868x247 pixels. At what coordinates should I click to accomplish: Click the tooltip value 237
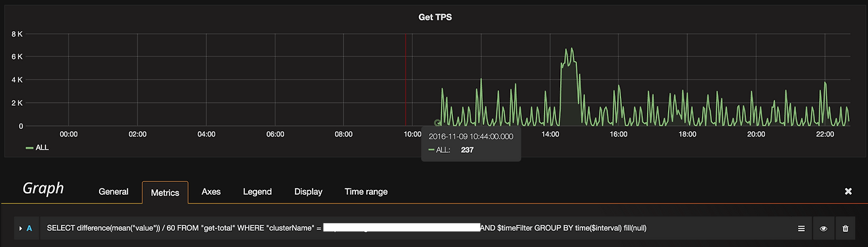point(467,150)
